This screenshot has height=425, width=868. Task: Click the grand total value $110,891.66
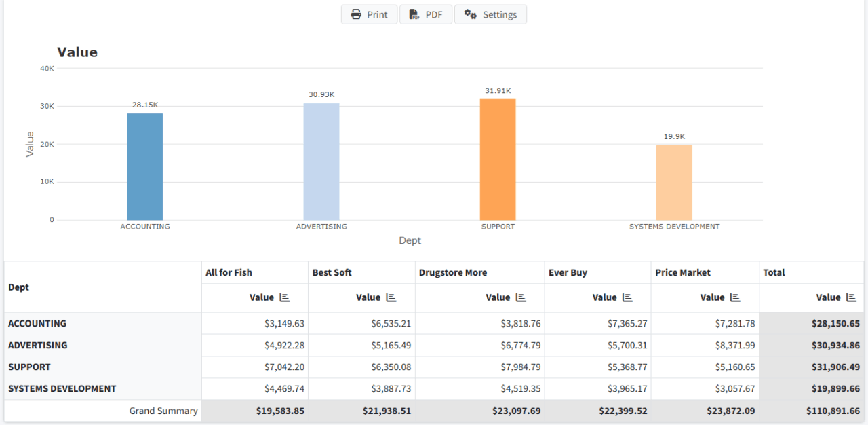[833, 411]
